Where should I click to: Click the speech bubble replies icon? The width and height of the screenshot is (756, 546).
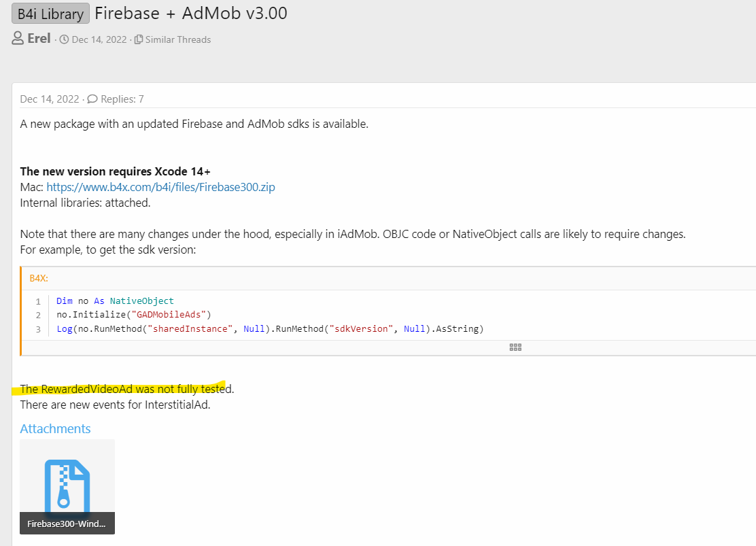click(x=92, y=99)
